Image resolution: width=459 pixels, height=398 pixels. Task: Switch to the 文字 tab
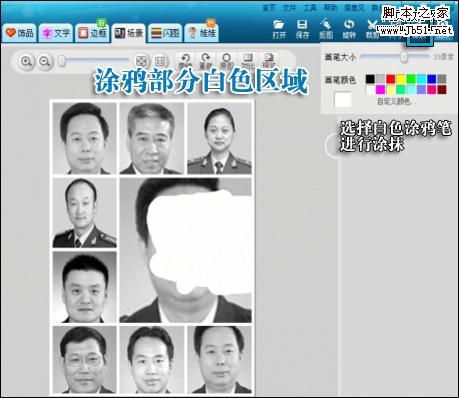tap(56, 33)
